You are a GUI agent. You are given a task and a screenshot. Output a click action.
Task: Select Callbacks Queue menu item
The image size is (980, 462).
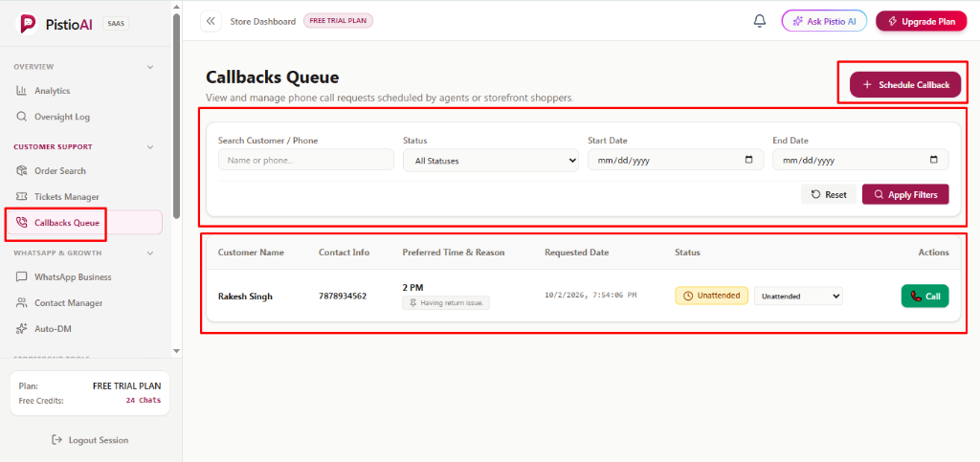pos(85,222)
